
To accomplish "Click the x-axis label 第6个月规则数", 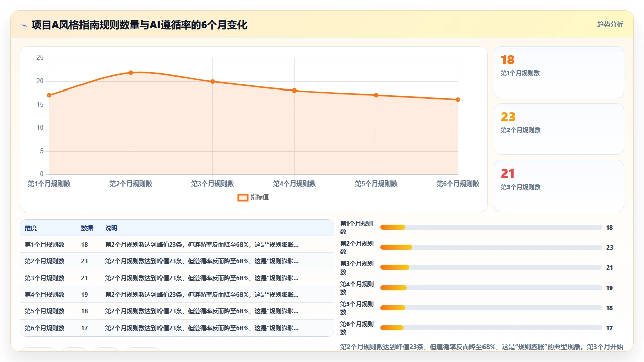I will tap(458, 184).
